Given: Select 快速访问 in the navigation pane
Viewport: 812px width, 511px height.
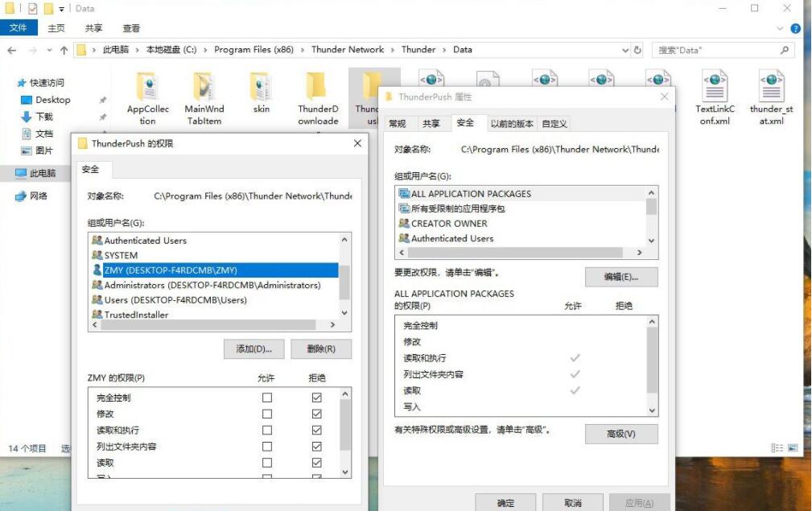Looking at the screenshot, I should pos(47,83).
